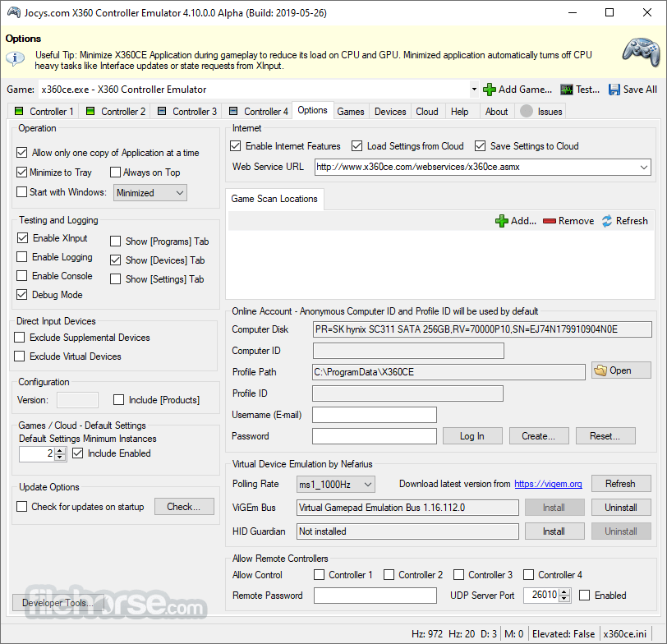Image resolution: width=667 pixels, height=644 pixels.
Task: Click Uninstall for ViGEm Bus
Action: click(x=621, y=508)
